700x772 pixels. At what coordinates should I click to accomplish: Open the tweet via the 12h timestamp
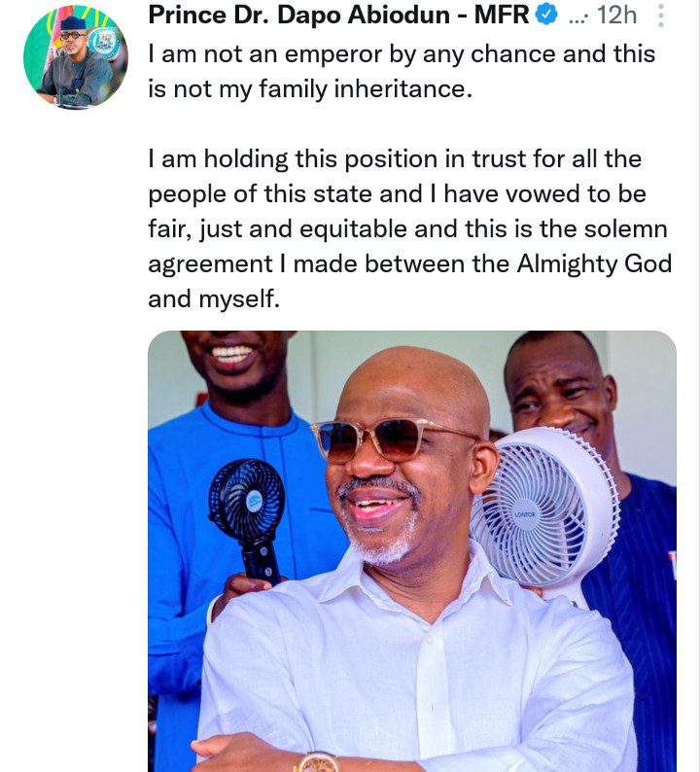click(616, 16)
